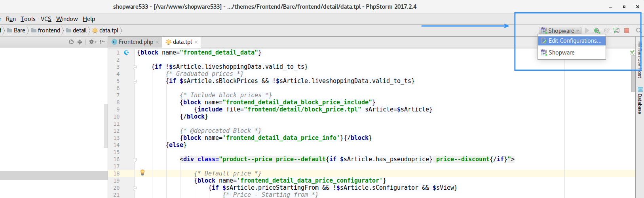Open the Shopware run configuration dropdown
Viewport: 644px width, 198px height.
(560, 30)
